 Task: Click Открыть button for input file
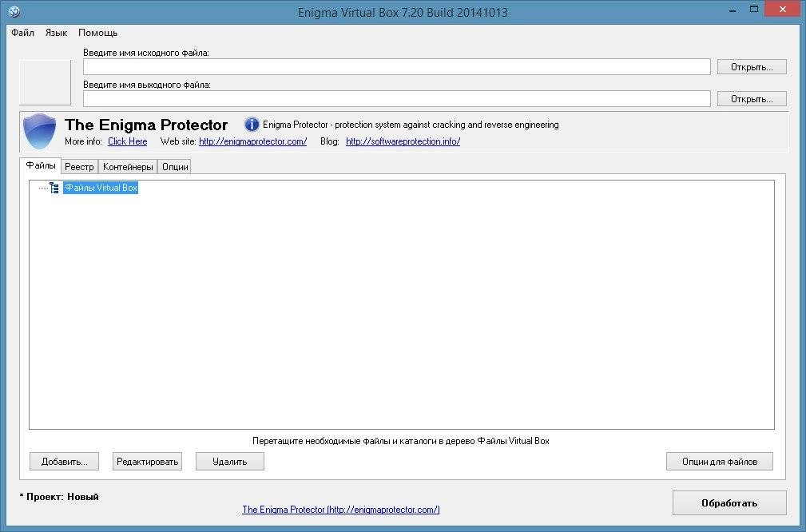click(752, 67)
